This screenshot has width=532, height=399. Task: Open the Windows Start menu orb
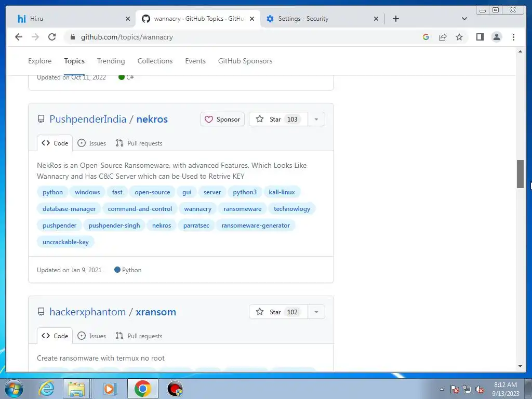point(14,389)
